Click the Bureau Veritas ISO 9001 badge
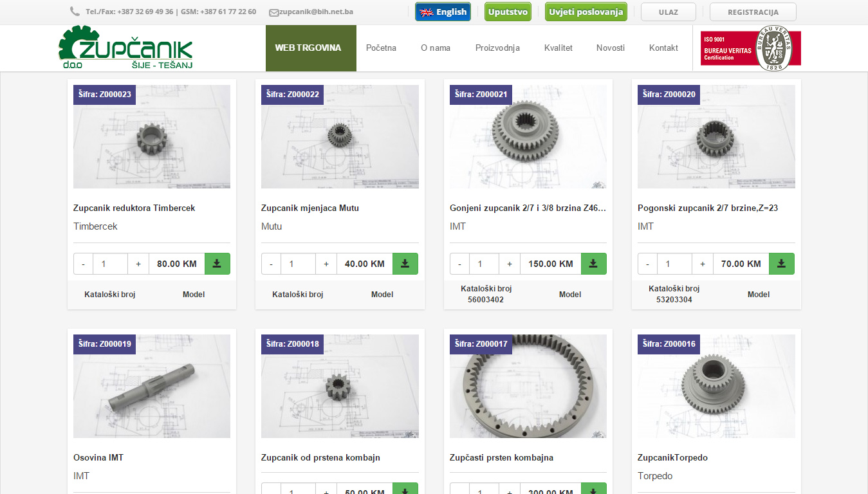Image resolution: width=868 pixels, height=494 pixels. tap(751, 48)
